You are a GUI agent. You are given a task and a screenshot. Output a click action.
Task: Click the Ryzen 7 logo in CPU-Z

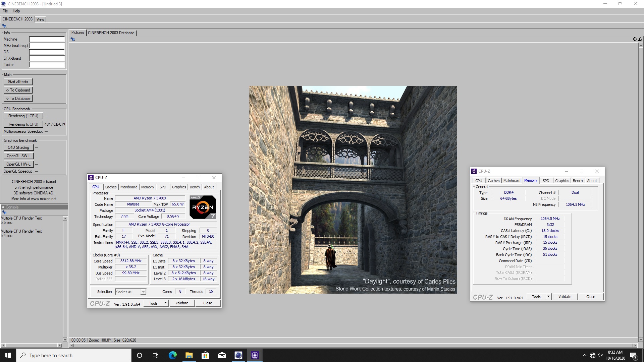(203, 207)
